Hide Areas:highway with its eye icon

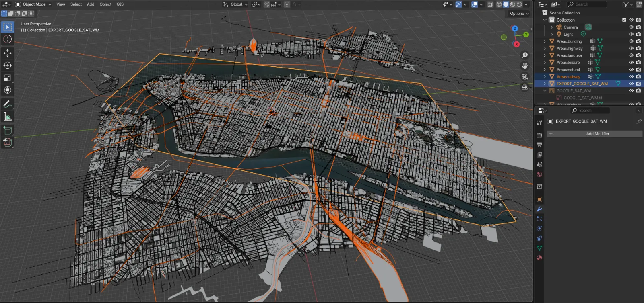click(631, 48)
